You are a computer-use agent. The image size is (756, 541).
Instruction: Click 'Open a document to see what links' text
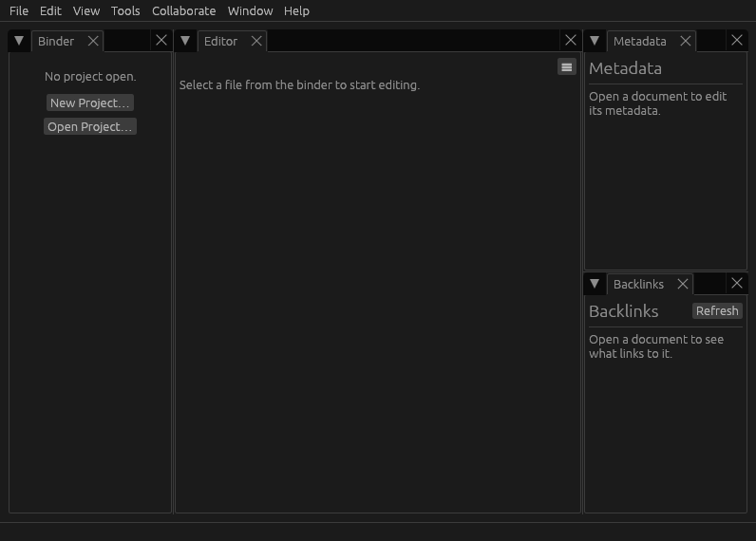(656, 346)
